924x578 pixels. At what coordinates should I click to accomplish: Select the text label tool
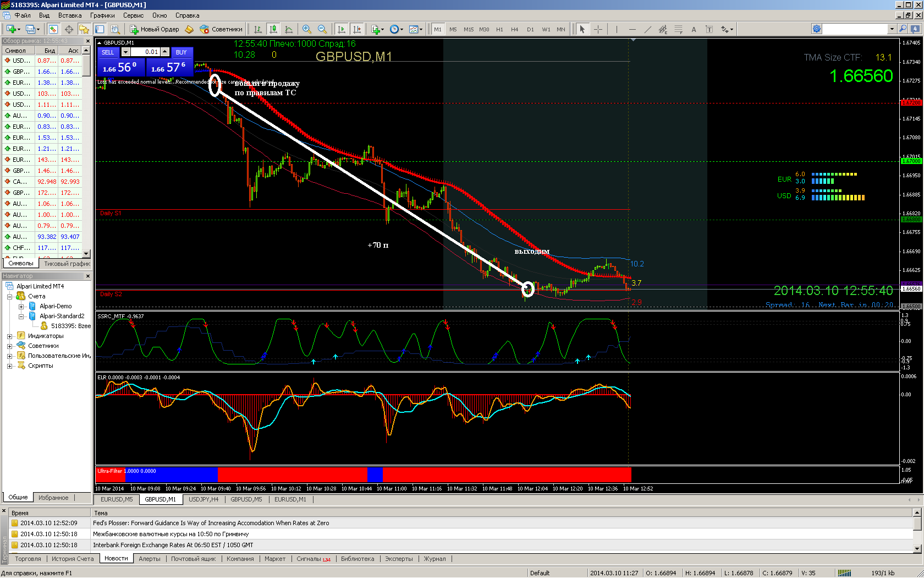coord(709,29)
